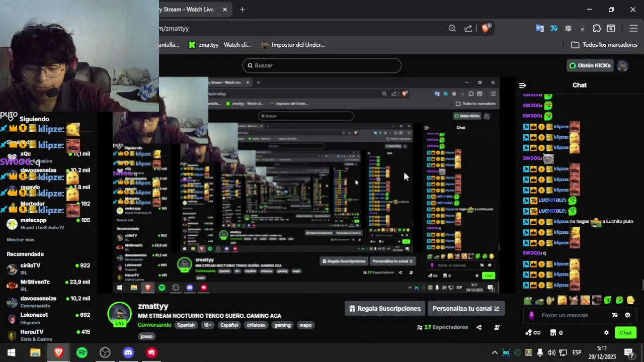Open Discord from taskbar
The image size is (644, 362).
click(128, 353)
